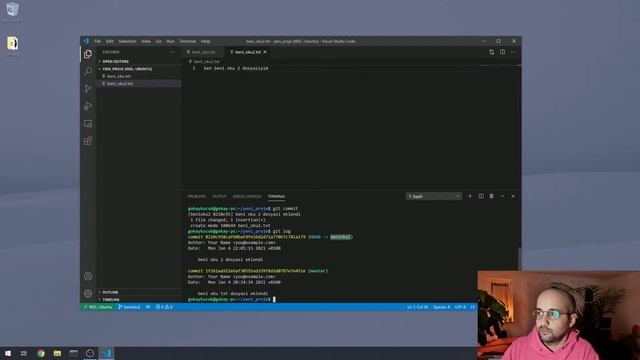
Task: Select the Terminal panel tab
Action: (x=276, y=196)
